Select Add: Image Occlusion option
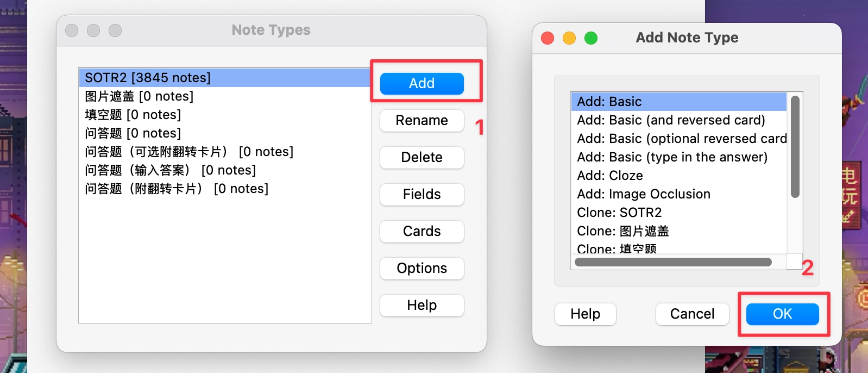Image resolution: width=868 pixels, height=373 pixels. pos(644,194)
